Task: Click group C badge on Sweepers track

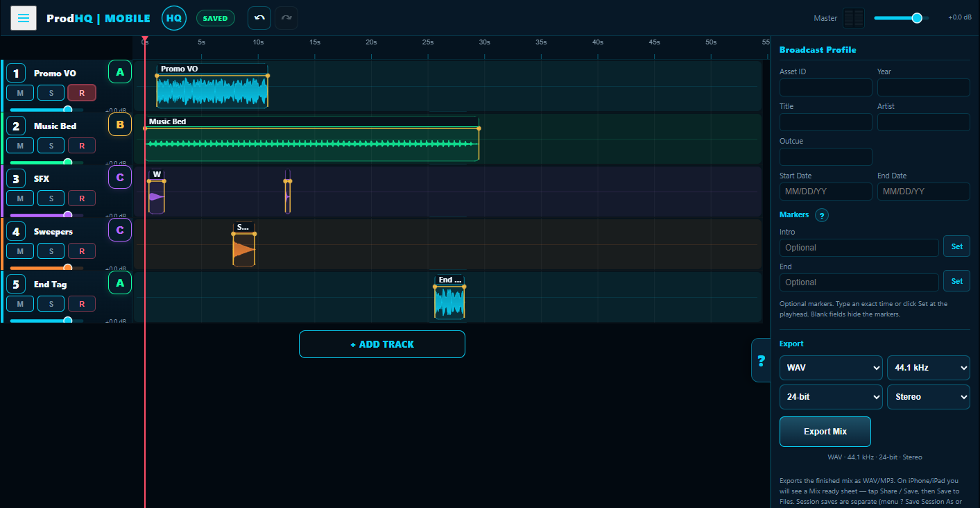Action: [x=120, y=230]
